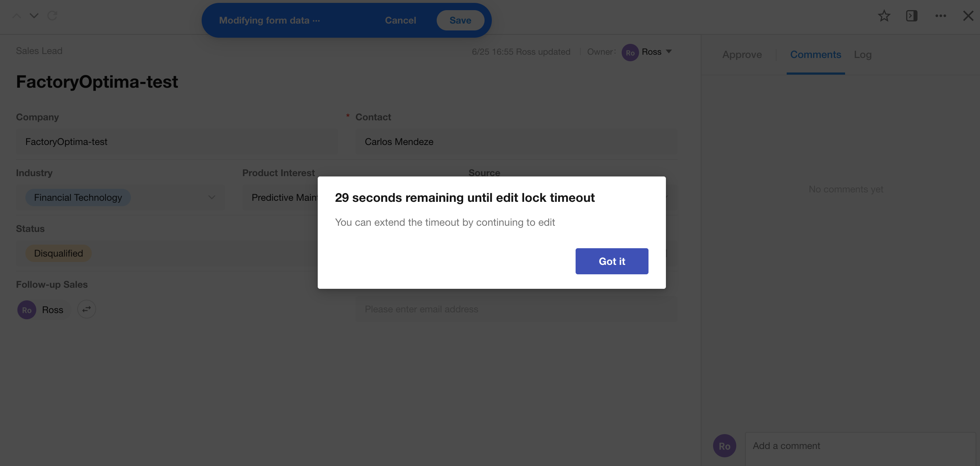
Task: Click the Got it button
Action: tap(612, 261)
